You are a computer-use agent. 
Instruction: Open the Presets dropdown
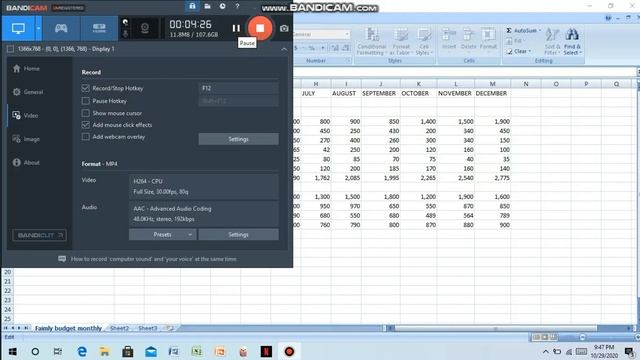[162, 235]
